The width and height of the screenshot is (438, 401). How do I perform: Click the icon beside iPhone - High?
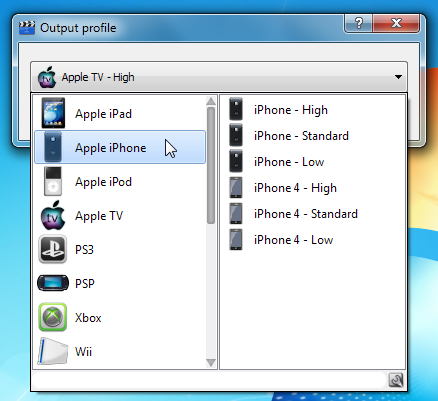click(x=236, y=109)
